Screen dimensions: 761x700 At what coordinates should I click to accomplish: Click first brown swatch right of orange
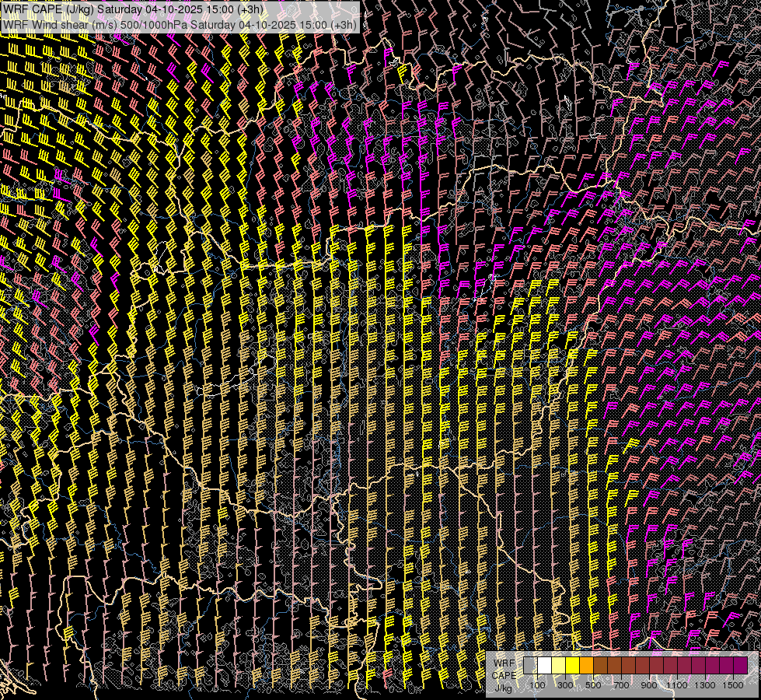(600, 665)
